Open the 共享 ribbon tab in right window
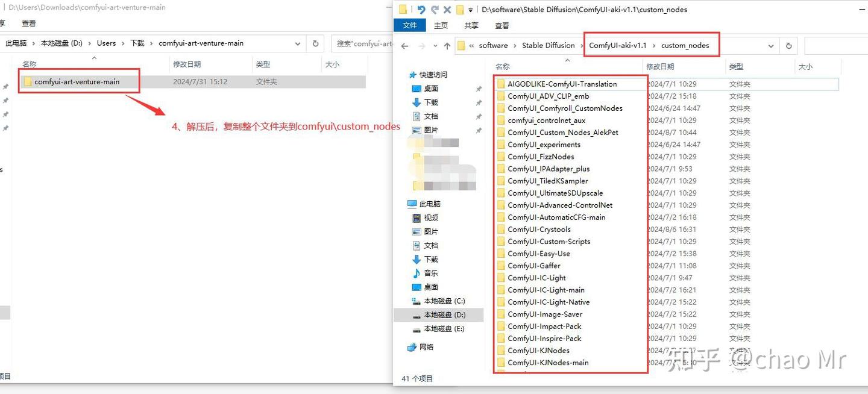 click(x=471, y=25)
